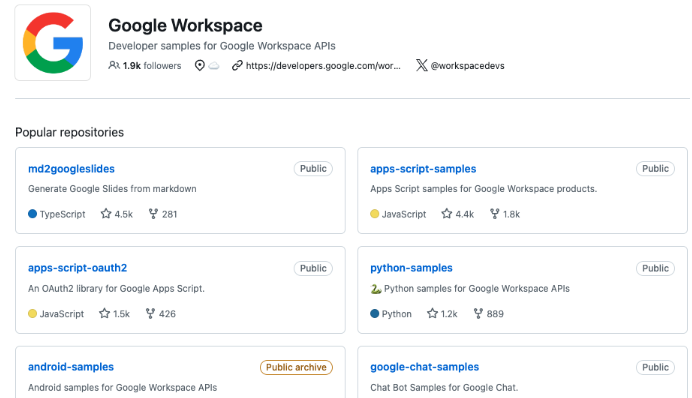Click the 426 forks count
Viewport: 692px width, 398px height.
[x=167, y=314]
